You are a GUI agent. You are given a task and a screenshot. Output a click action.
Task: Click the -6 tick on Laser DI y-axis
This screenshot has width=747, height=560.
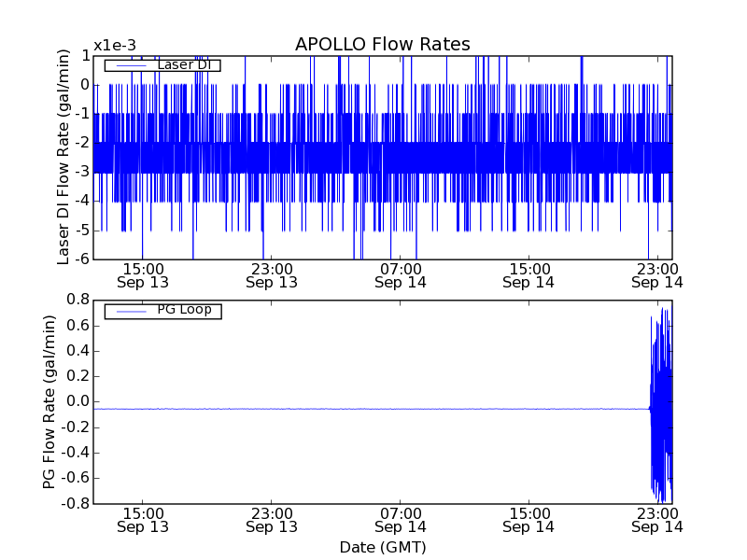pyautogui.click(x=81, y=259)
